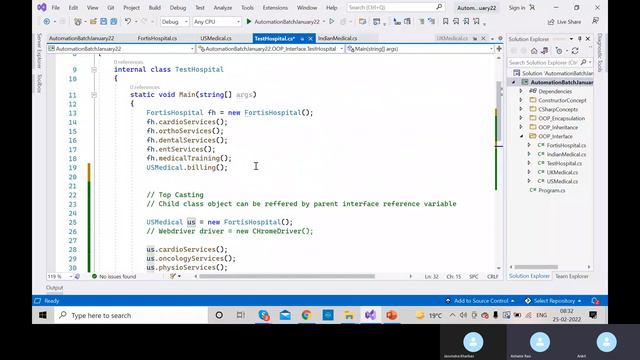Open the File menu

click(x=56, y=7)
